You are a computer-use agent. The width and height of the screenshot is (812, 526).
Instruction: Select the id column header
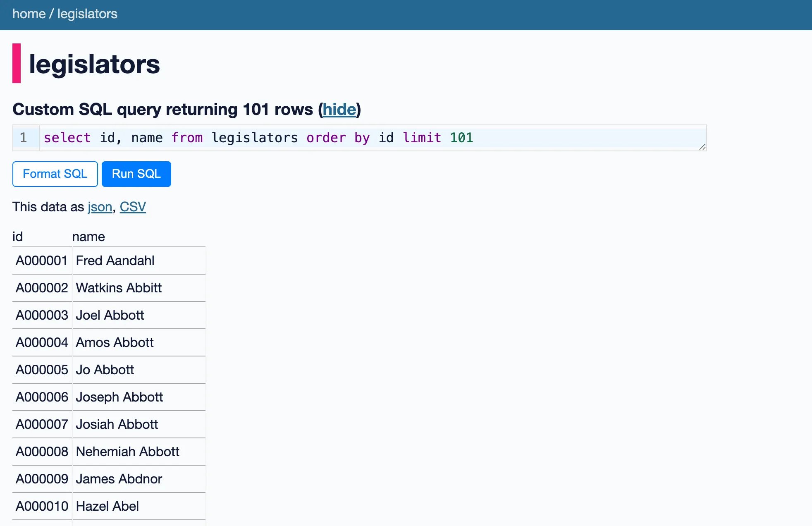click(18, 236)
